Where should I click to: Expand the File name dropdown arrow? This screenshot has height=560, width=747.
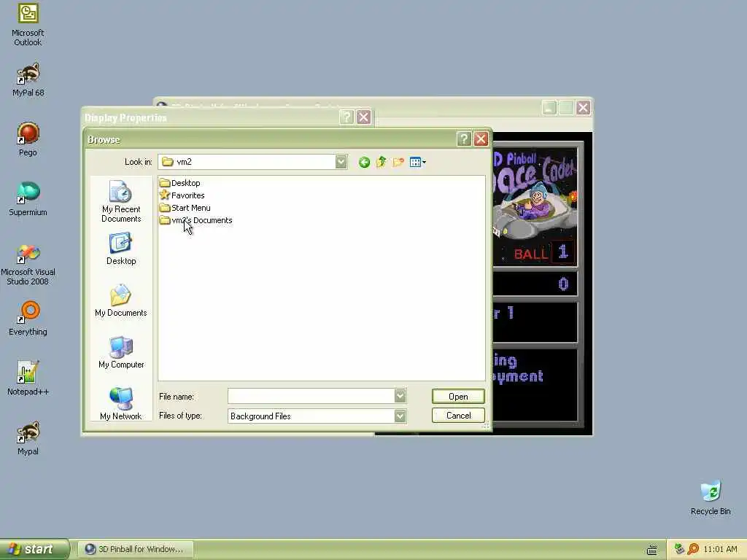point(400,396)
